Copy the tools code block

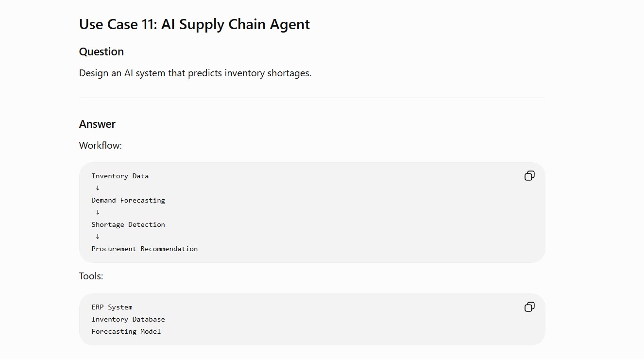(x=529, y=307)
